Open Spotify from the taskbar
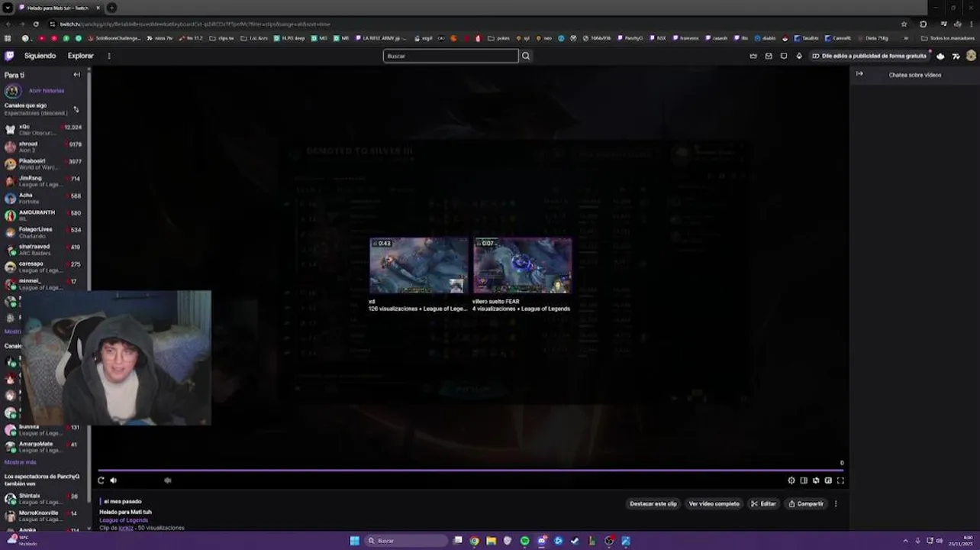The image size is (980, 550). (524, 541)
